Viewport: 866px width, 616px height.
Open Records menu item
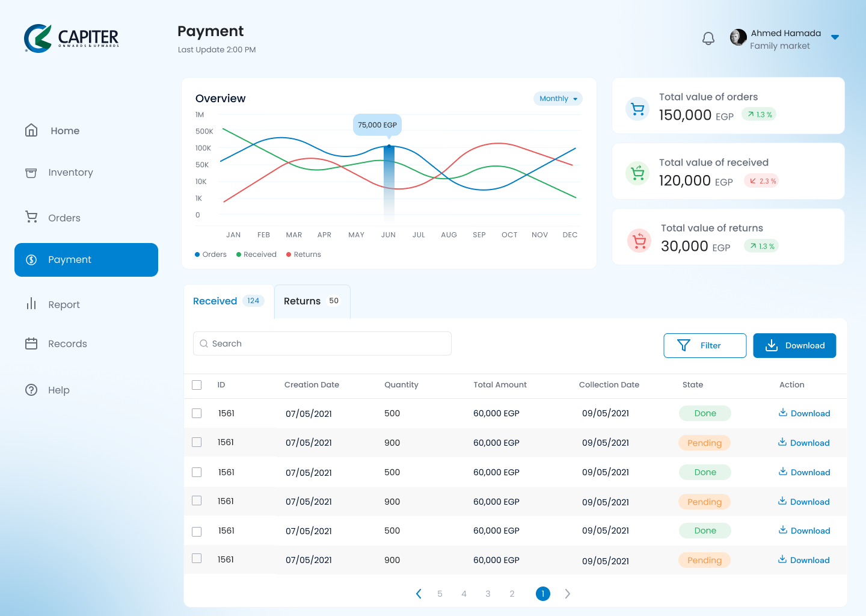pyautogui.click(x=67, y=344)
